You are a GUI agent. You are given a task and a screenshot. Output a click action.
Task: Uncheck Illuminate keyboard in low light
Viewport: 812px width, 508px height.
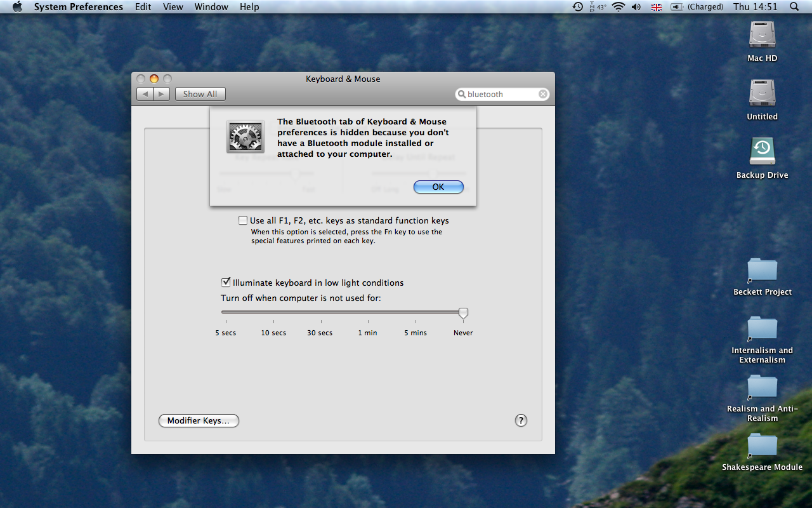tap(226, 283)
